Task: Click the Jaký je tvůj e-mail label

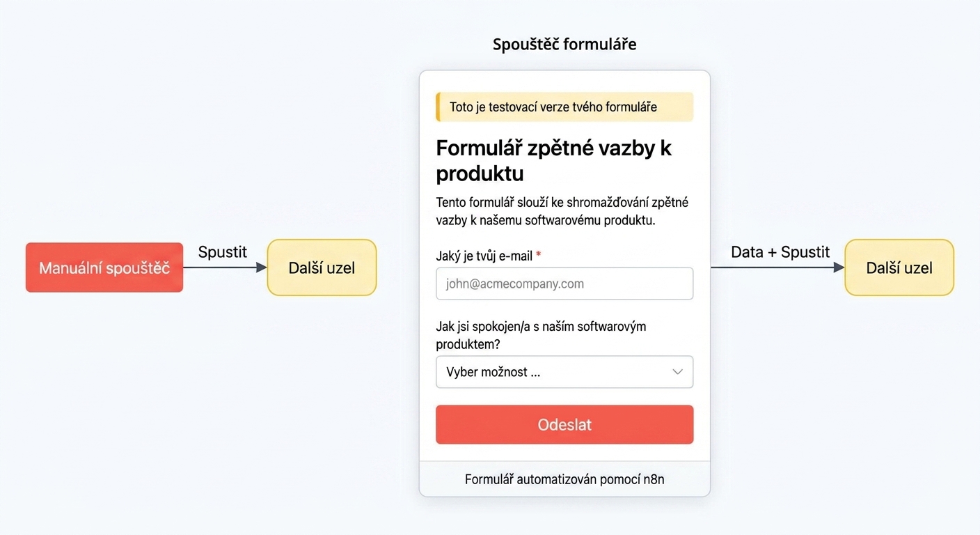Action: point(484,256)
